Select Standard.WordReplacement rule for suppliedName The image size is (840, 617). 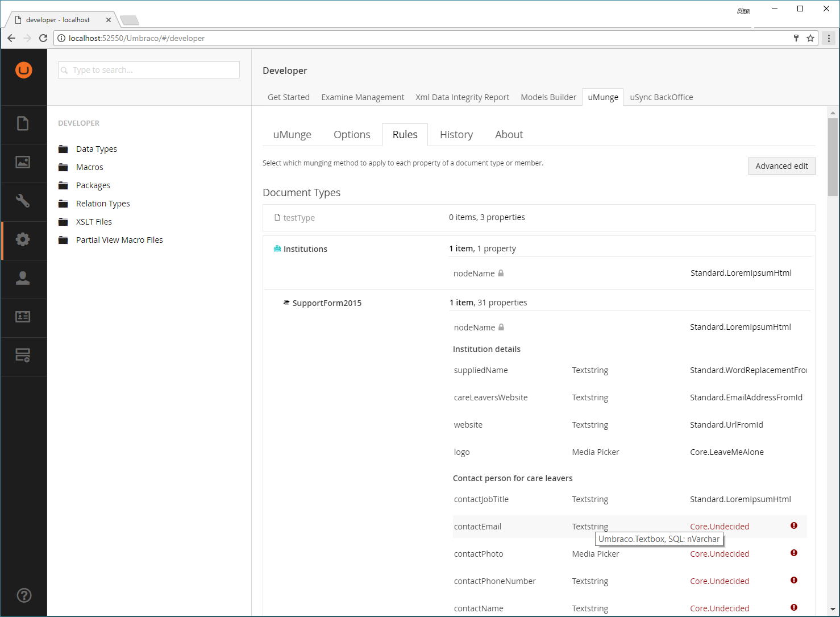point(748,370)
